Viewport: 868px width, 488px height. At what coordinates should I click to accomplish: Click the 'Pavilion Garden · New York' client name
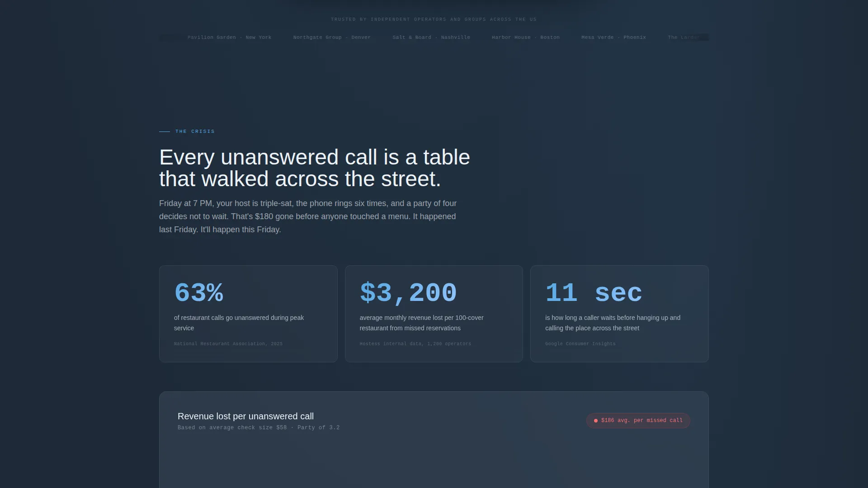tap(229, 38)
